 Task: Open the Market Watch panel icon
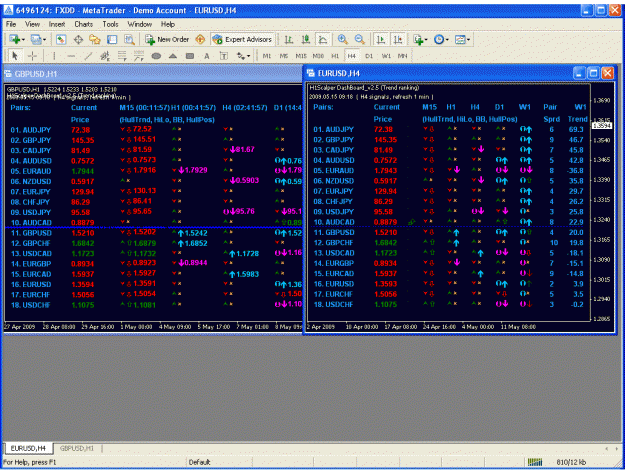coord(61,39)
